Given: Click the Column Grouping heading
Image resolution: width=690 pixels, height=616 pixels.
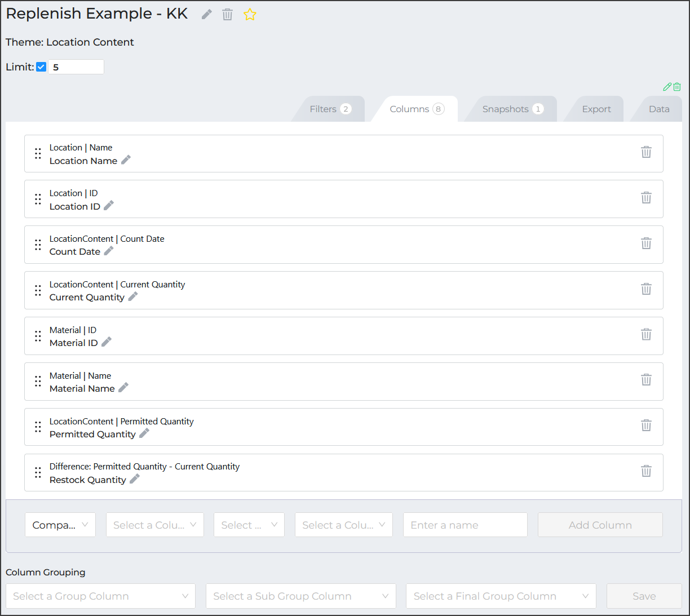Looking at the screenshot, I should click(x=46, y=572).
